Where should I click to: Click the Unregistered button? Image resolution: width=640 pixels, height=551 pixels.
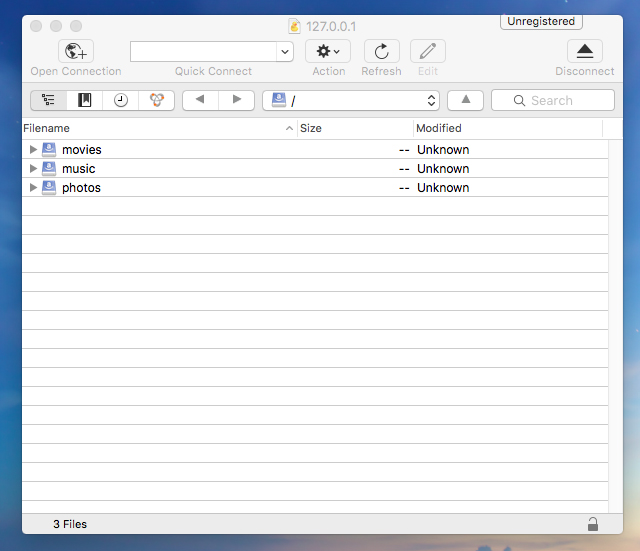pos(541,21)
